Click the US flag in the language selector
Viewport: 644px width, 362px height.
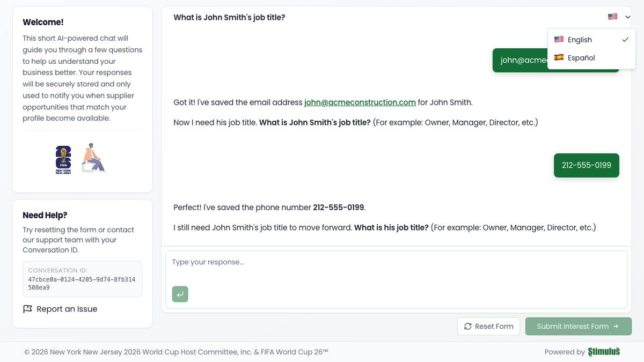point(612,17)
